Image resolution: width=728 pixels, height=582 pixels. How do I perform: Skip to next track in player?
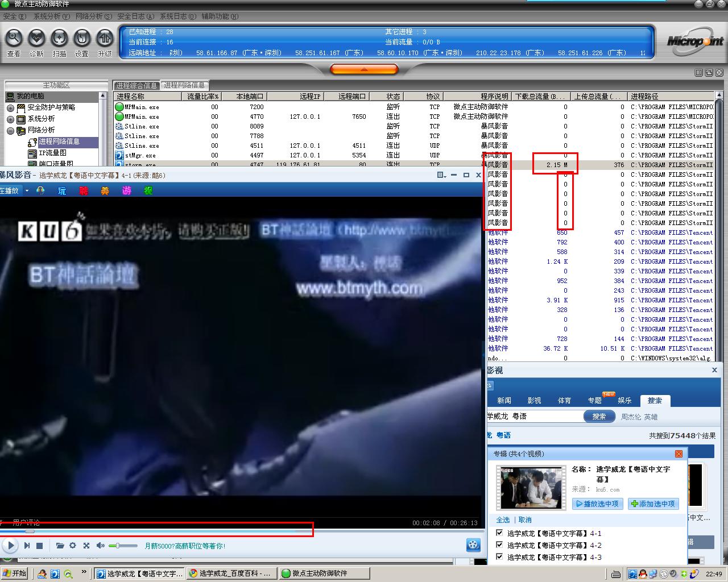(27, 546)
